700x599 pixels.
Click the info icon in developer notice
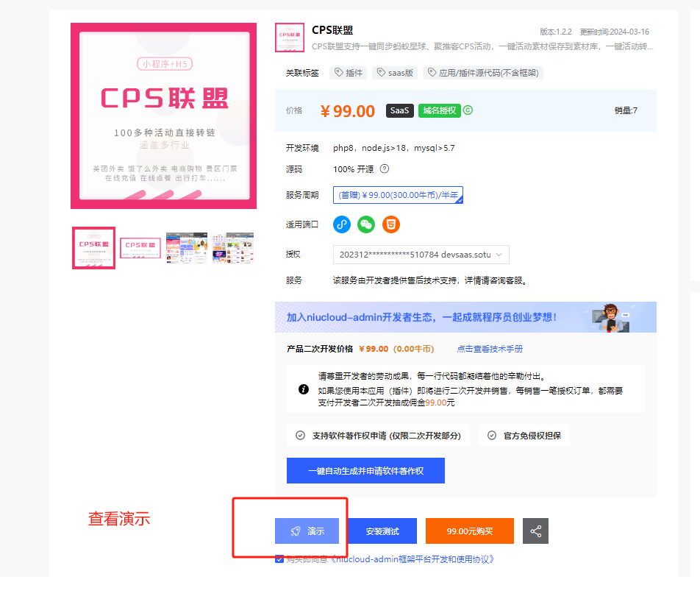point(304,389)
